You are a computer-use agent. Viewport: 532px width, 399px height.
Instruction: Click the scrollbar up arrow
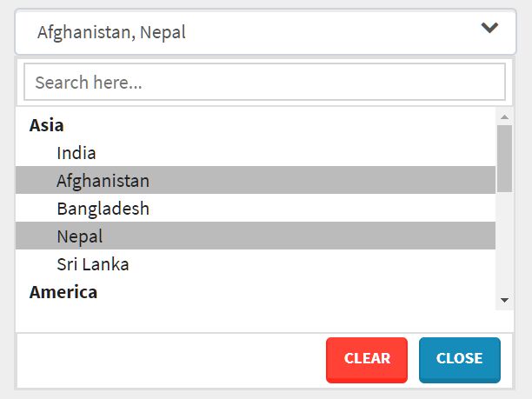504,116
